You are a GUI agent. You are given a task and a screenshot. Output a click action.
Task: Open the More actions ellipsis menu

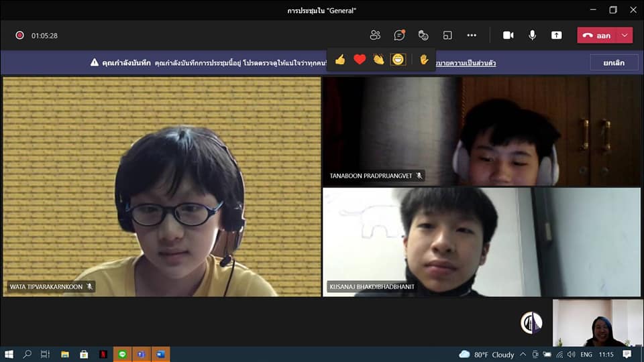point(472,36)
